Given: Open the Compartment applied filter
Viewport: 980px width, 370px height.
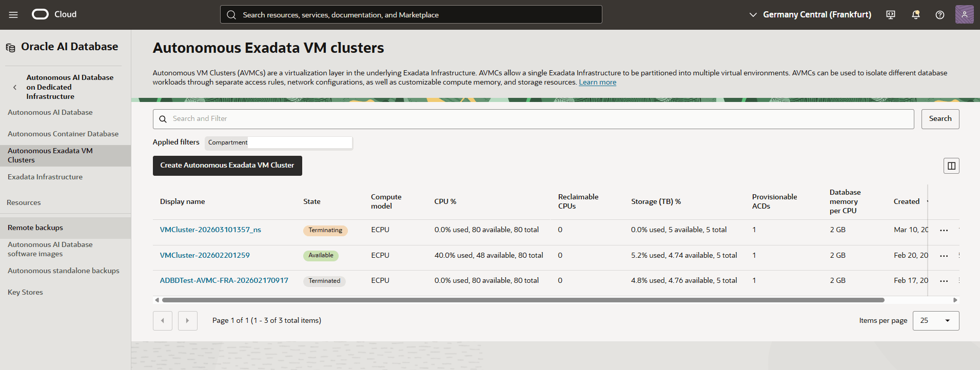Looking at the screenshot, I should coord(279,142).
